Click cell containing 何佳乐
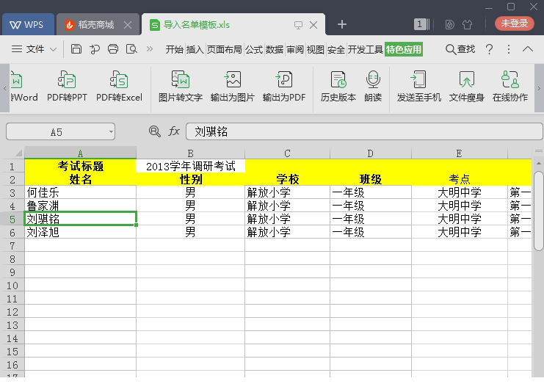Viewport: 544px width, 392px height. click(x=80, y=192)
